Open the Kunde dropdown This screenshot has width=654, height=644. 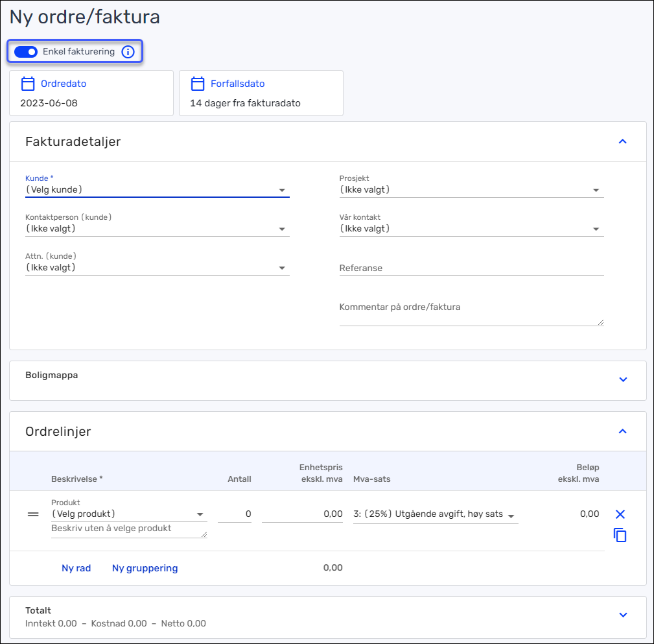pyautogui.click(x=157, y=190)
